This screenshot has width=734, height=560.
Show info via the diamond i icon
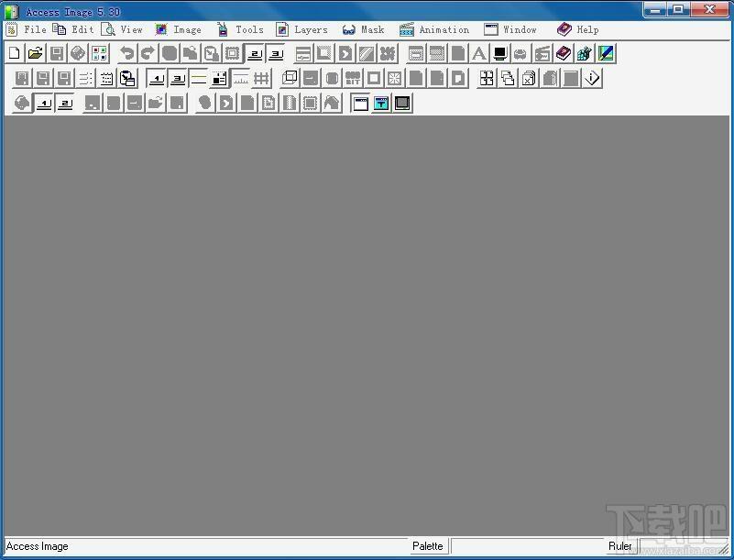(592, 78)
